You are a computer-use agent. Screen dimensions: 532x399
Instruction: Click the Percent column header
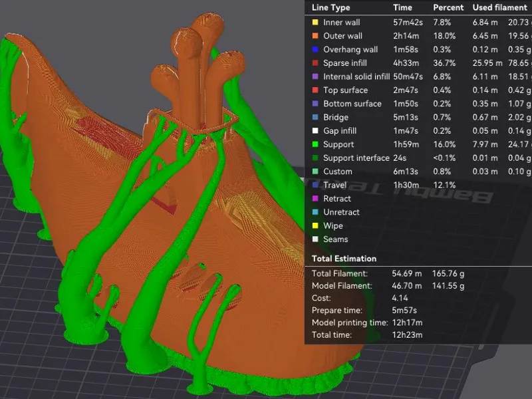click(x=448, y=7)
